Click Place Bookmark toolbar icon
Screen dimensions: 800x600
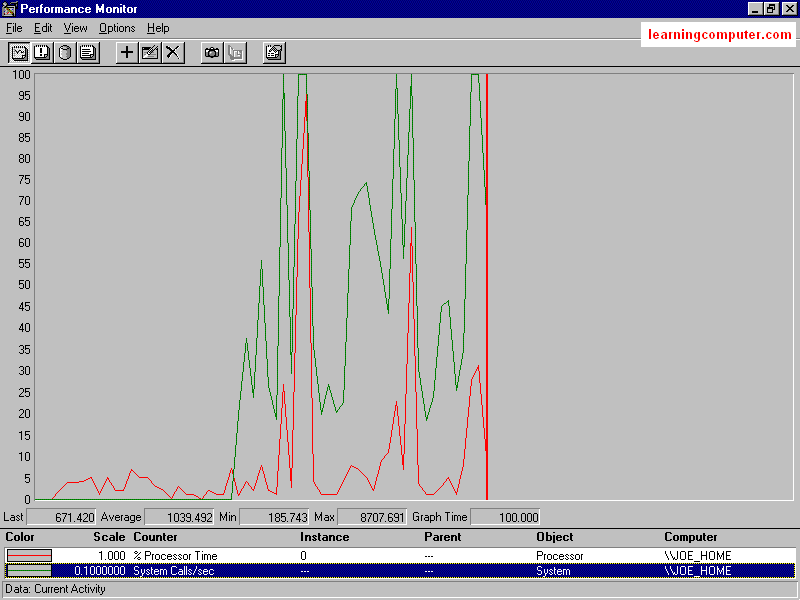(x=235, y=53)
